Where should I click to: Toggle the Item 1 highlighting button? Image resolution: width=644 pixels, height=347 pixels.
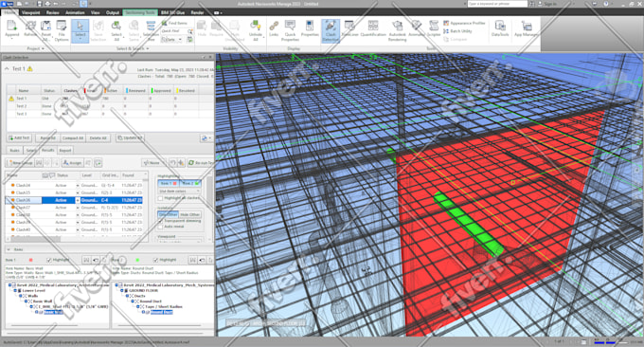point(169,183)
